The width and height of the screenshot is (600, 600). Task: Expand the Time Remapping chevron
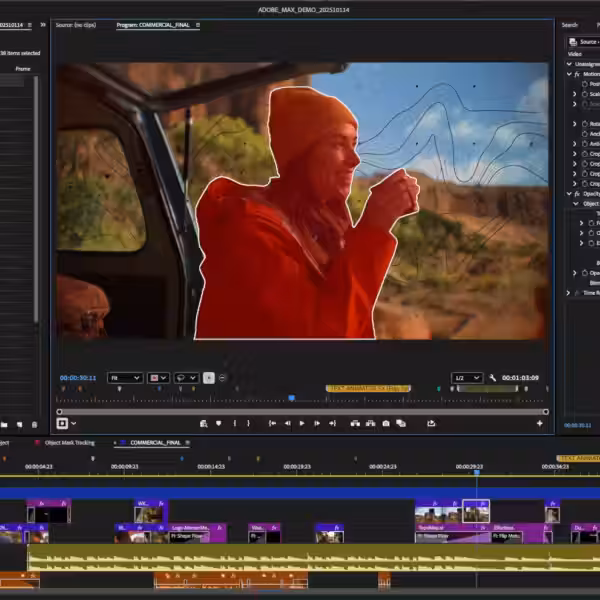coord(568,293)
